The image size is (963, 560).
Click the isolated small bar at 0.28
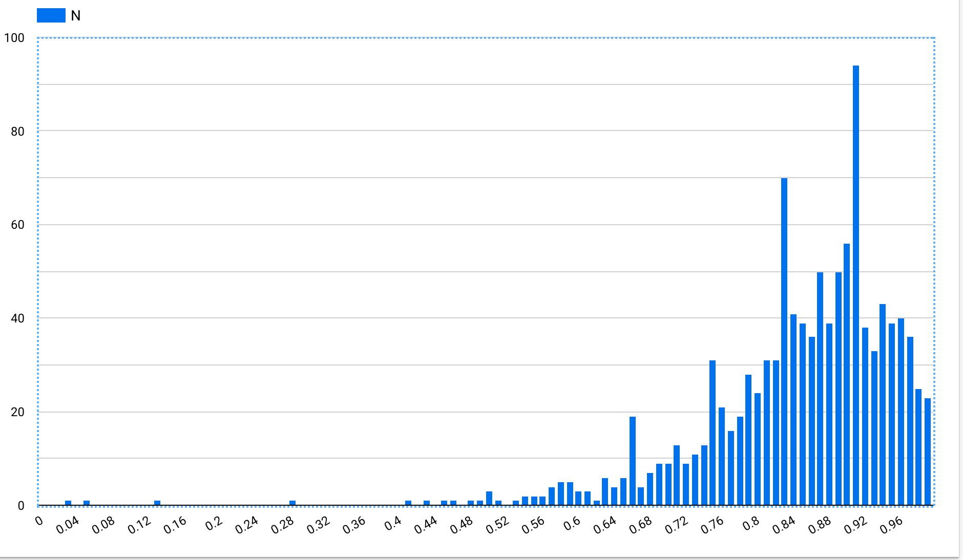coord(292,503)
